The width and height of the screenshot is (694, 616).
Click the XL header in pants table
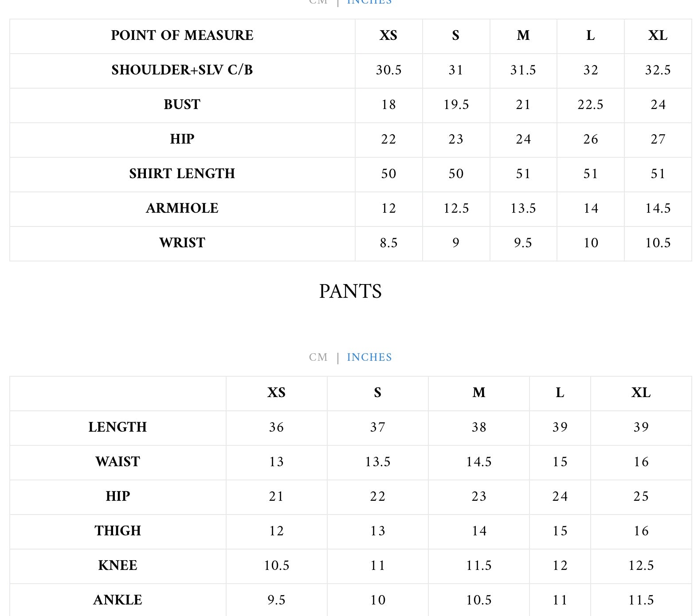tap(641, 393)
